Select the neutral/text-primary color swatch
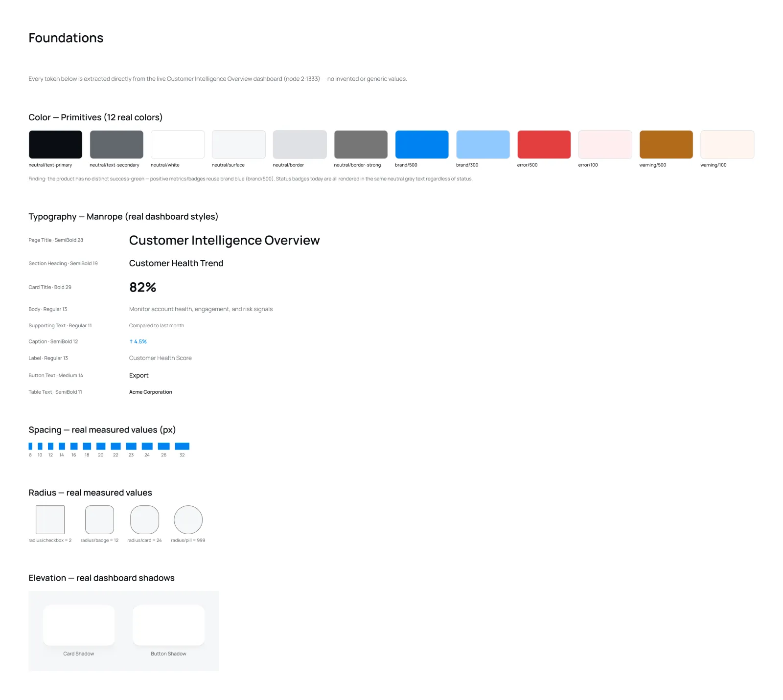This screenshot has width=783, height=700. 55,144
